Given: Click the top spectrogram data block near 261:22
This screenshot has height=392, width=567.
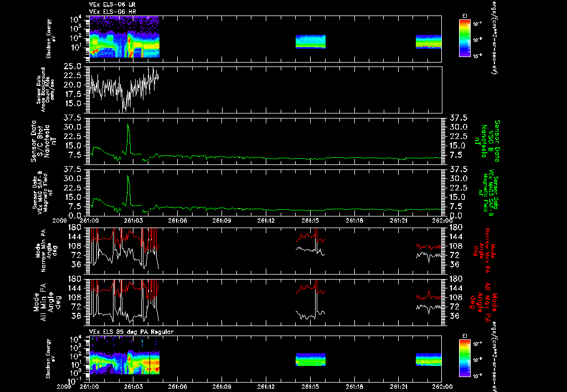Looking at the screenshot, I should (x=429, y=42).
